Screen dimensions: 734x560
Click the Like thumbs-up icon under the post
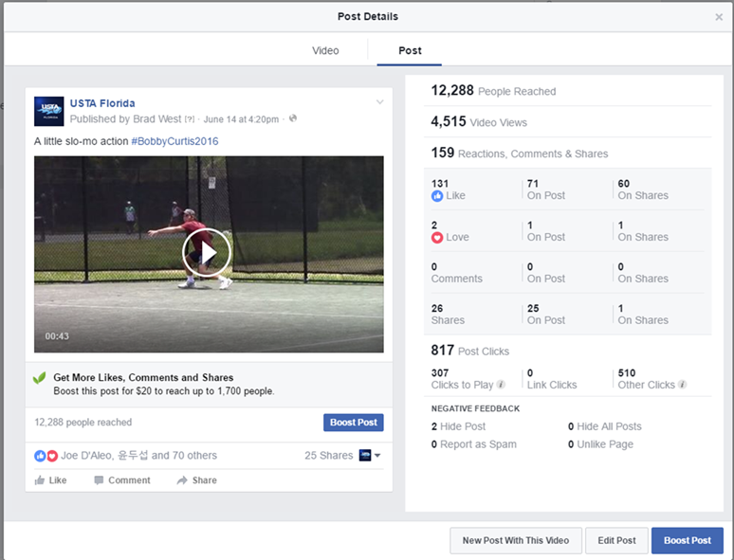[40, 480]
